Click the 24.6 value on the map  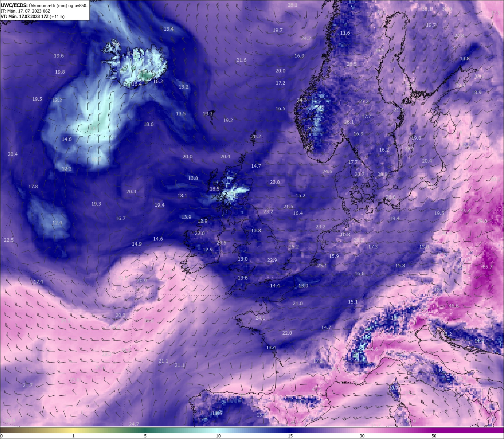[327, 172]
